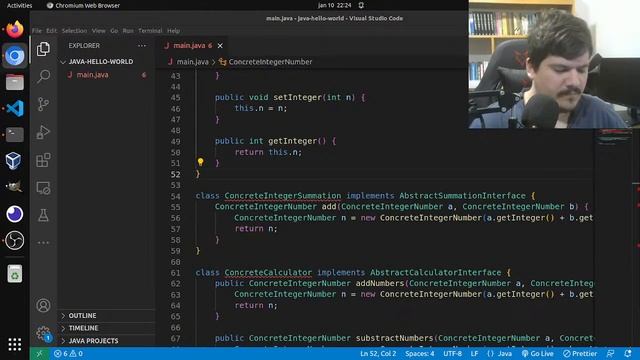Change encoding via UTF-8 status item
This screenshot has width=640, height=360.
[x=452, y=353]
